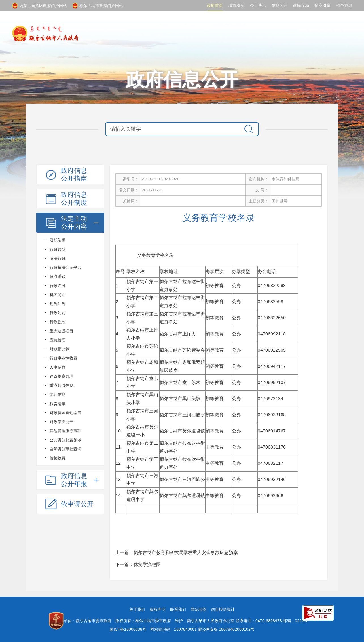Select 价格收费 in the sidebar
Viewport: 364px width, 642px height.
tap(58, 458)
